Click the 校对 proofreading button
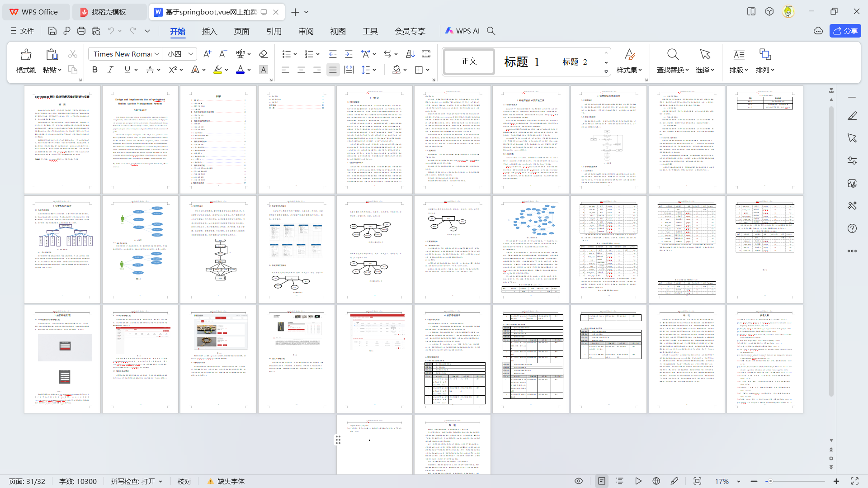The height and width of the screenshot is (488, 868). pos(184,481)
